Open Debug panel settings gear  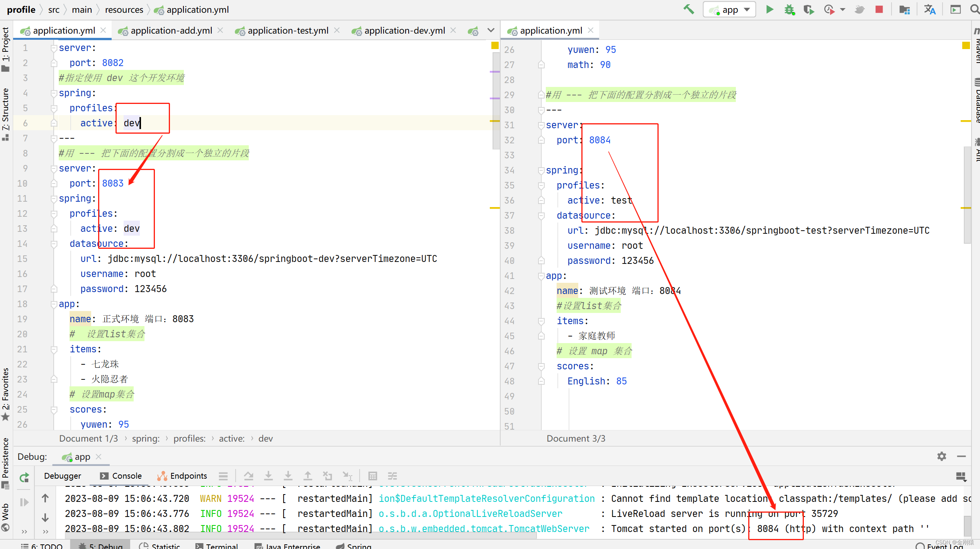point(942,457)
